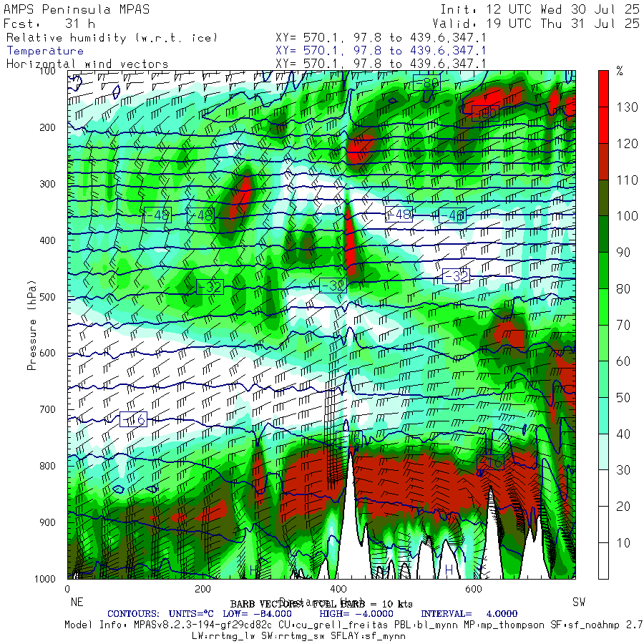Select the 400 tick on the pressure axis
644x644 pixels.
(47, 240)
